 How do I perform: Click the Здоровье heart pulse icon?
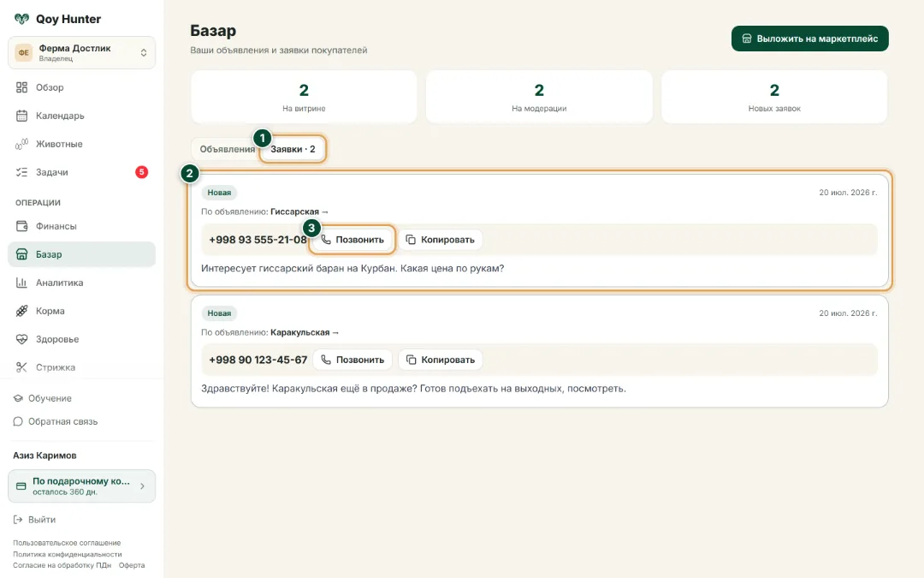tap(21, 339)
